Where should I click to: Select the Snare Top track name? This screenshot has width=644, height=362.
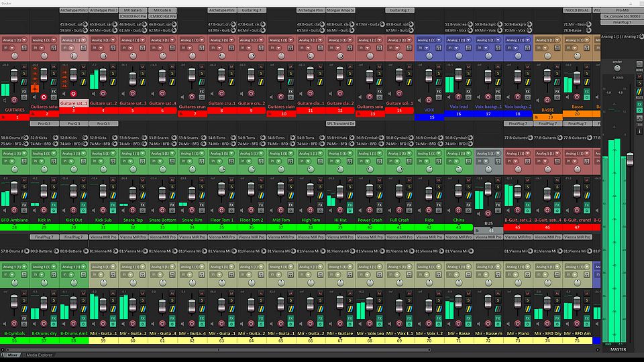pos(133,219)
